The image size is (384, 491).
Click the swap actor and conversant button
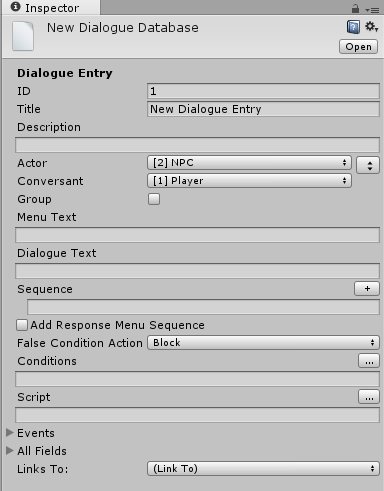[368, 165]
